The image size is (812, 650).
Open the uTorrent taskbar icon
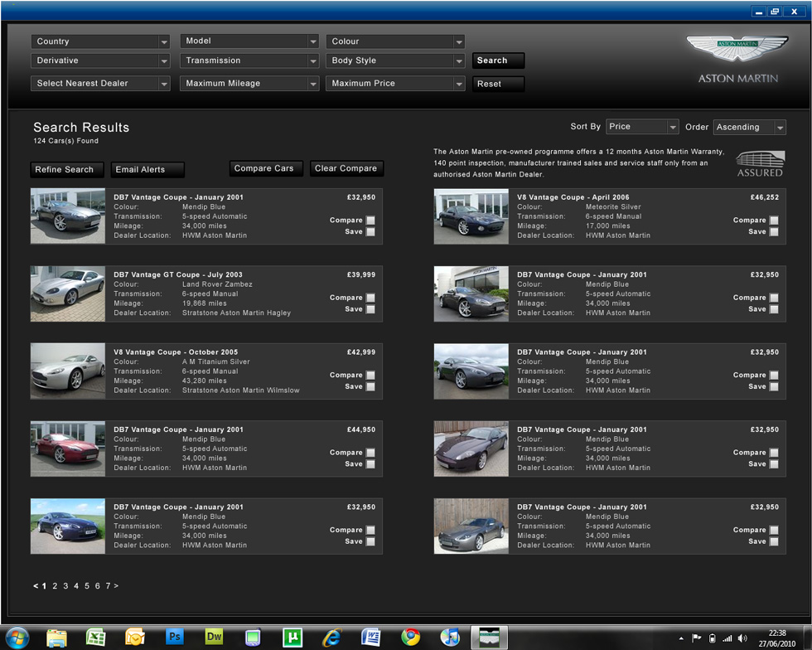click(x=292, y=636)
